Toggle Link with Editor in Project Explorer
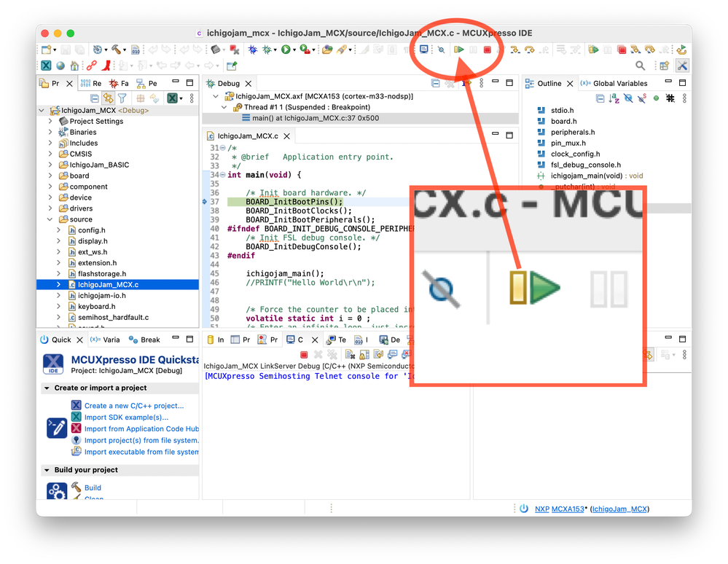This screenshot has height=564, width=728. point(108,98)
